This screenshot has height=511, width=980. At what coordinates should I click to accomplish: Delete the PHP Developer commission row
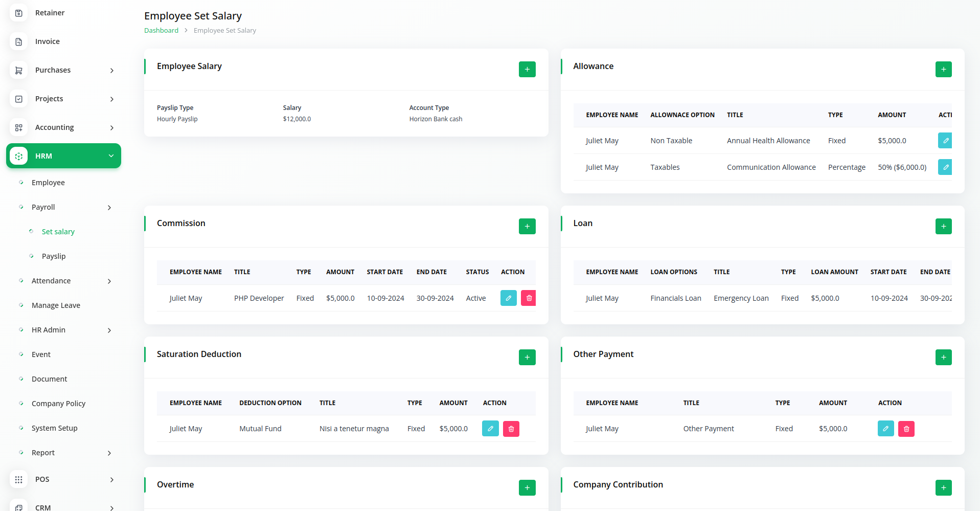[529, 298]
